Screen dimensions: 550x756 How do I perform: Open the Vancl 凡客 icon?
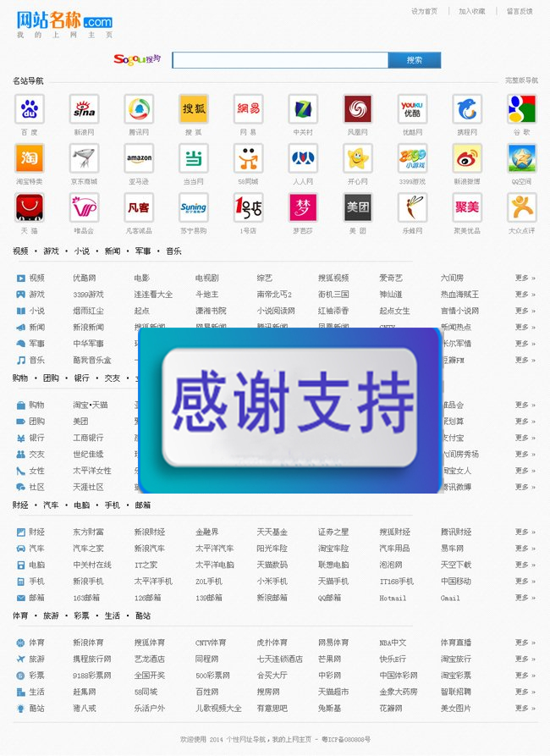[139, 207]
